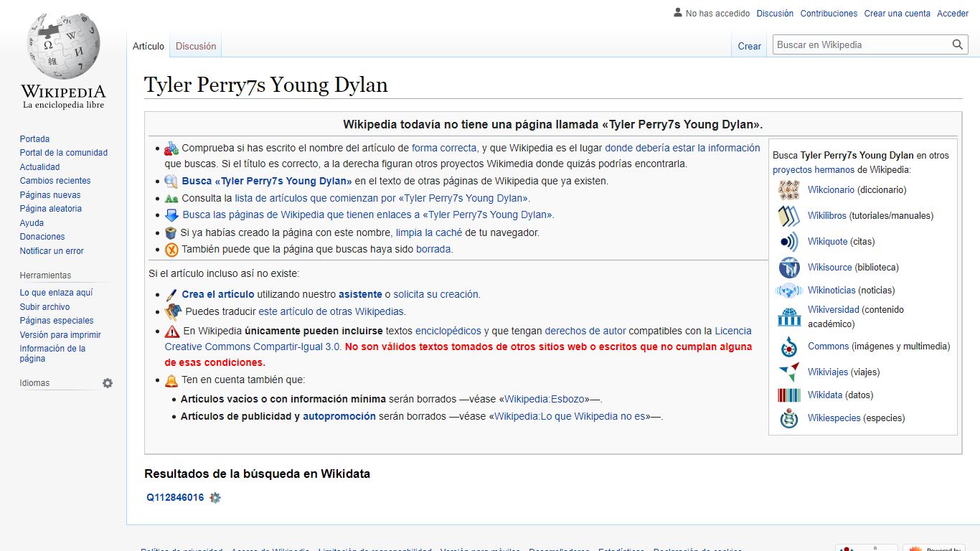Open the Q112846016 Wikidata result
The height and width of the screenshot is (551, 980).
[x=175, y=497]
